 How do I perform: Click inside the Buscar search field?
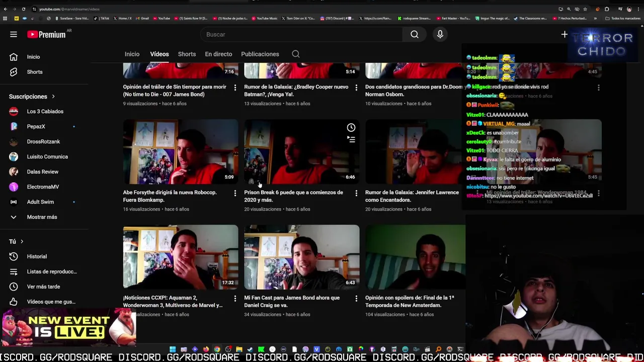point(301,34)
